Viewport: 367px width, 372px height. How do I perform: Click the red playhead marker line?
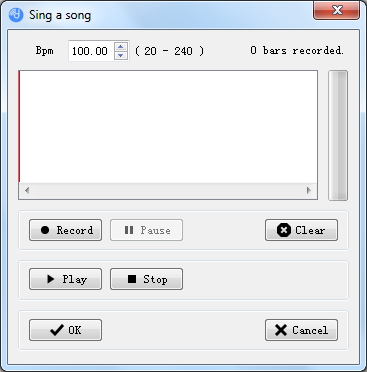click(19, 127)
